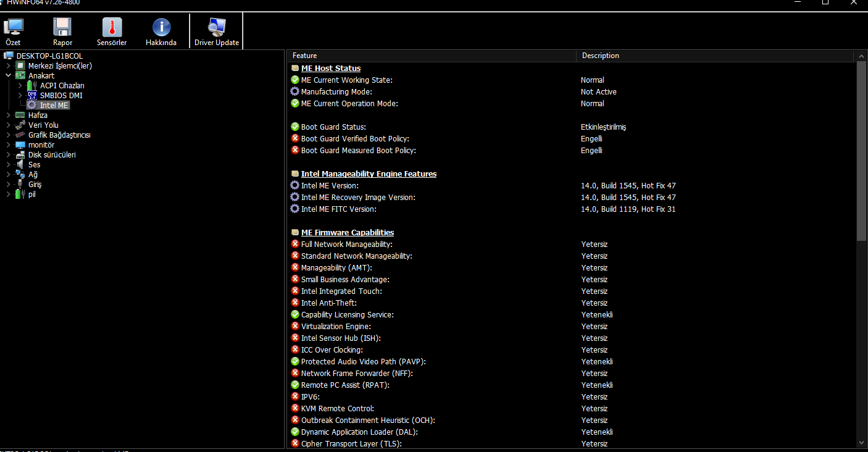Expand the Ses node
868x452 pixels.
[x=8, y=165]
